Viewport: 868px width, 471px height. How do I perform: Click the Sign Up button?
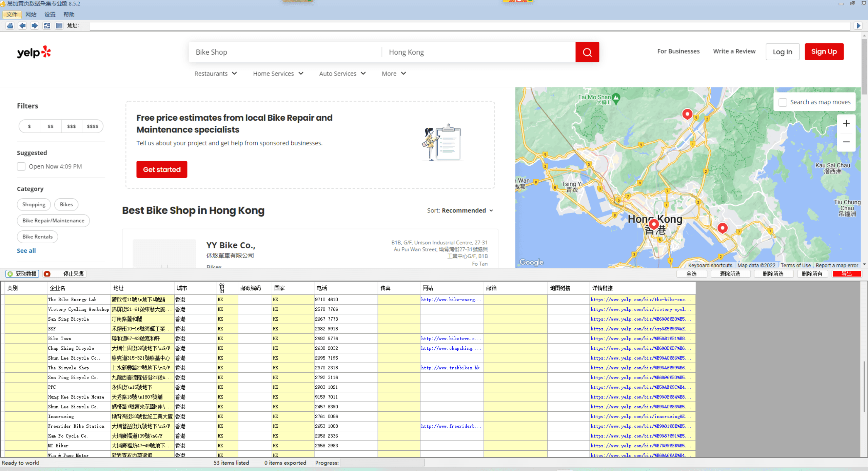pyautogui.click(x=824, y=52)
